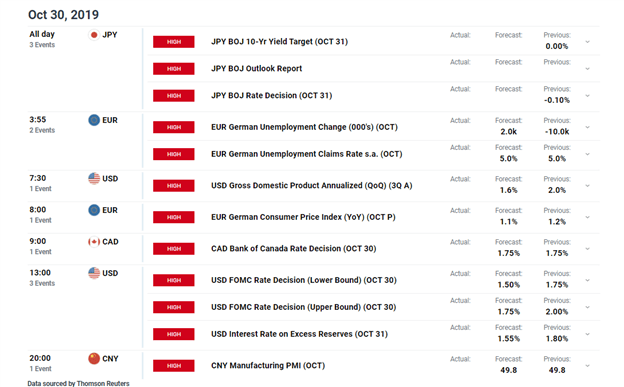The height and width of the screenshot is (387, 624).
Task: Click the Canada flag icon next to CAD
Action: tap(94, 242)
